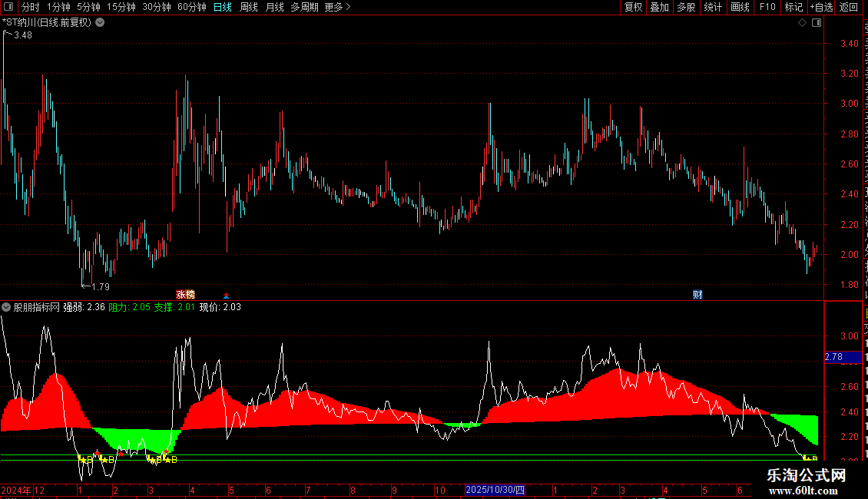
Task: Open the 统计 statistics tool
Action: [x=712, y=7]
